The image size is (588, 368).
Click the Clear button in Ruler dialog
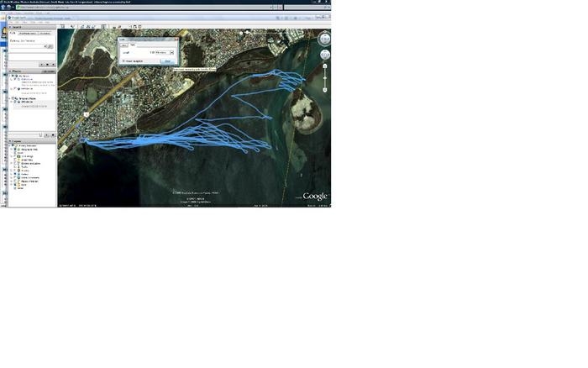tap(167, 60)
